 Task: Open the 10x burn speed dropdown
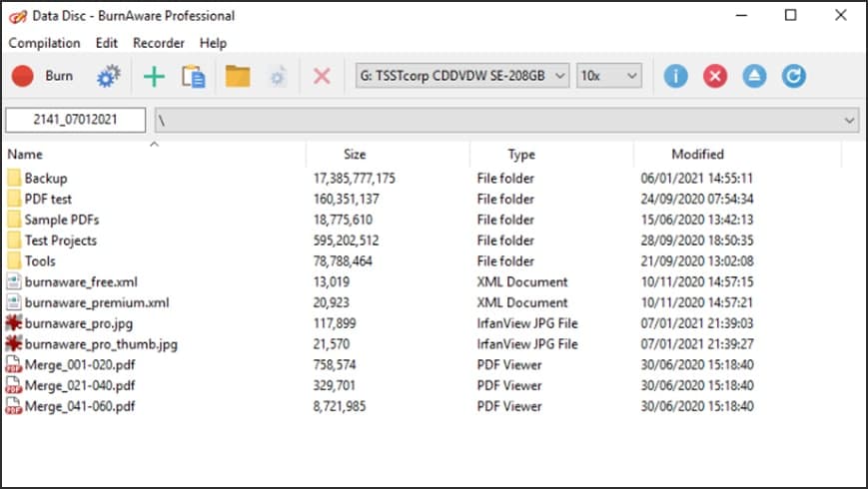pyautogui.click(x=631, y=76)
